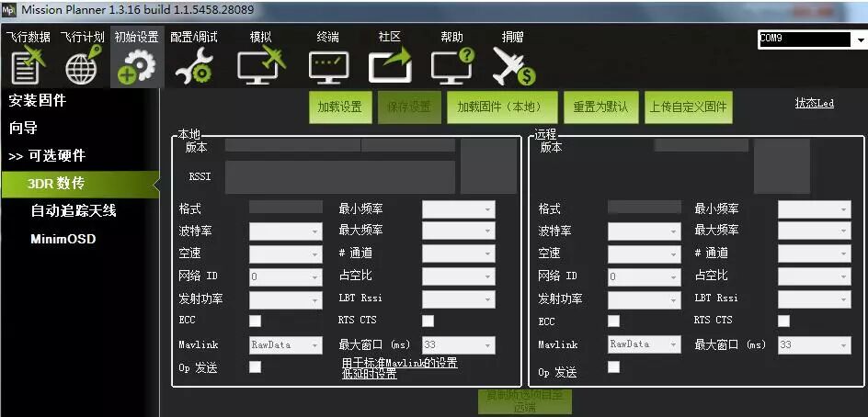Image resolution: width=868 pixels, height=417 pixels.
Task: Select 向导 in the sidebar
Action: pos(23,128)
